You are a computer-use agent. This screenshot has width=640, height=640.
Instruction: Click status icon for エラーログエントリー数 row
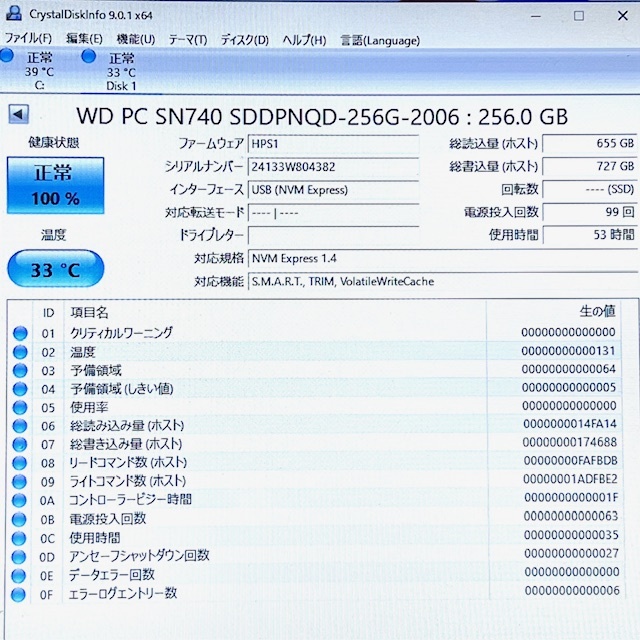[20, 594]
